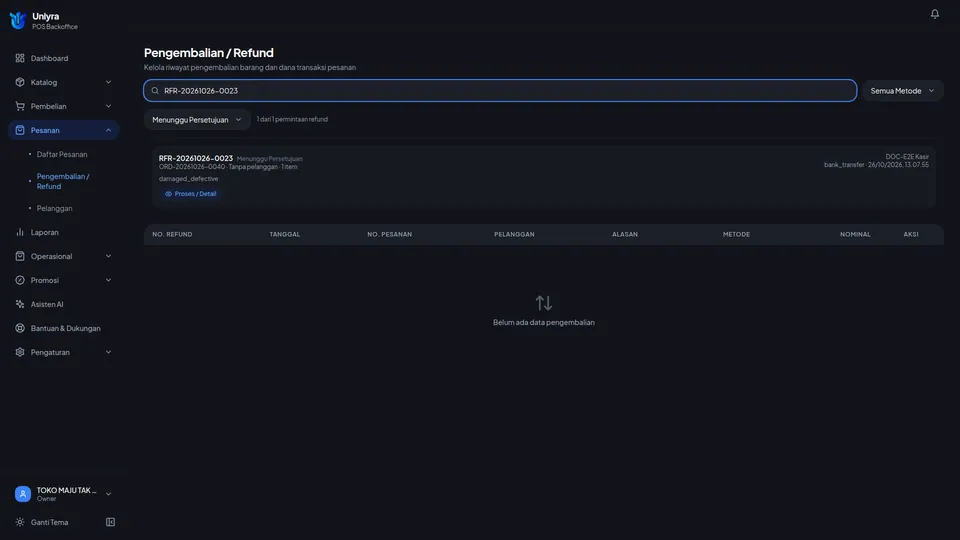Click the Dashboard grid icon
Image resolution: width=960 pixels, height=540 pixels.
click(x=20, y=58)
